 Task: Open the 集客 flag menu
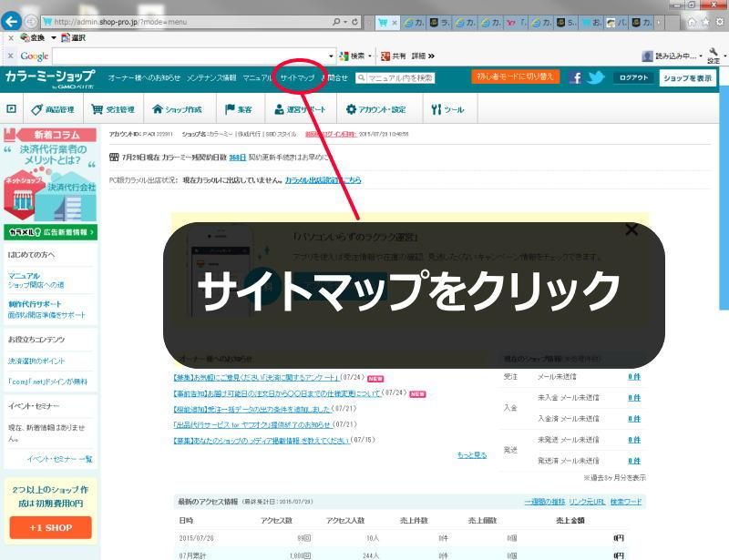(x=239, y=110)
